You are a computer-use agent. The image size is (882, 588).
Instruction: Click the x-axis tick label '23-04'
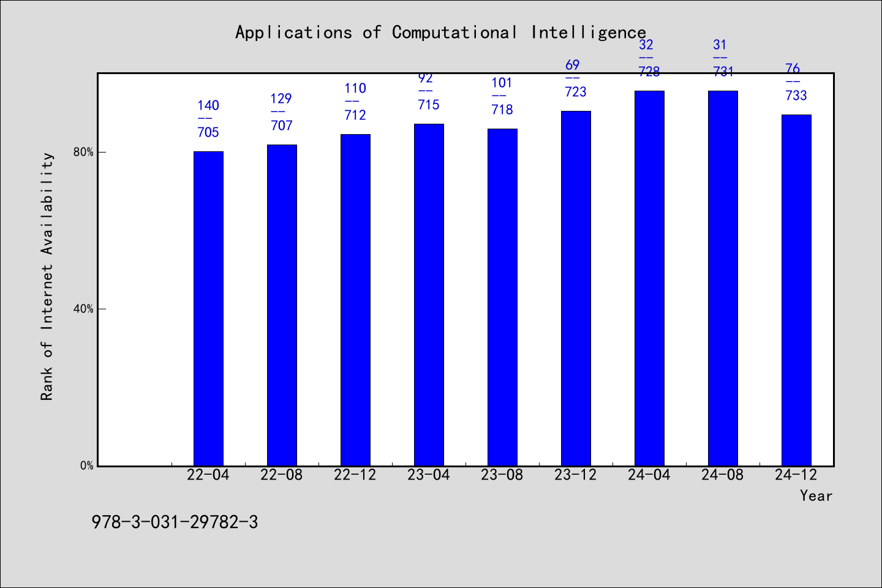click(429, 475)
